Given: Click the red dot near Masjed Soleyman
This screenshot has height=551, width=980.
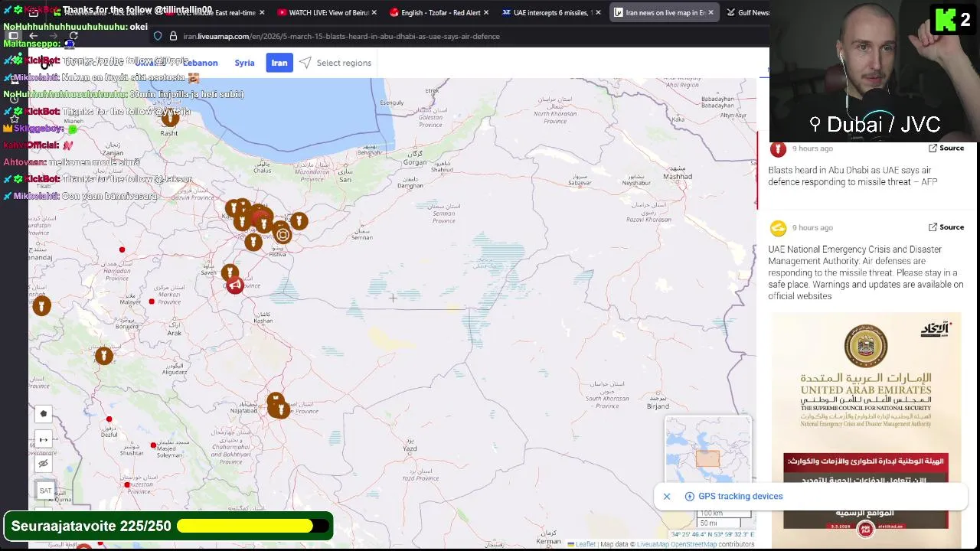Looking at the screenshot, I should [x=153, y=445].
